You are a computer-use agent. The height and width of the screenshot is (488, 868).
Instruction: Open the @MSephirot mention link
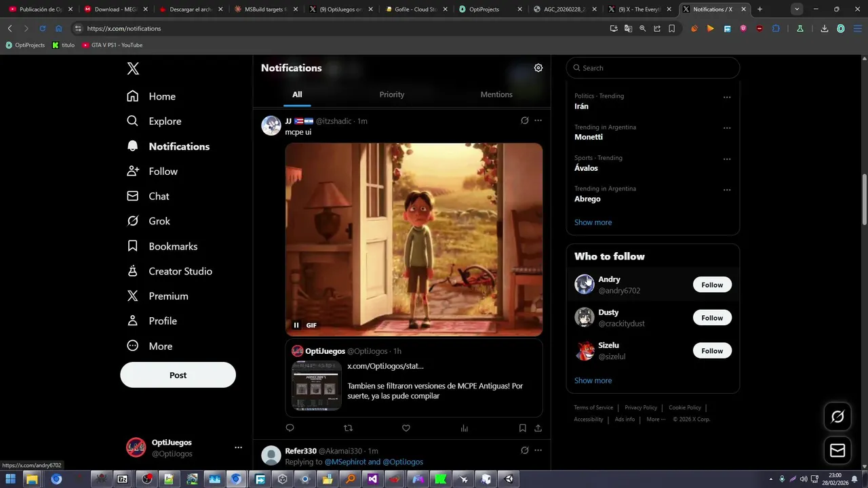pyautogui.click(x=344, y=462)
